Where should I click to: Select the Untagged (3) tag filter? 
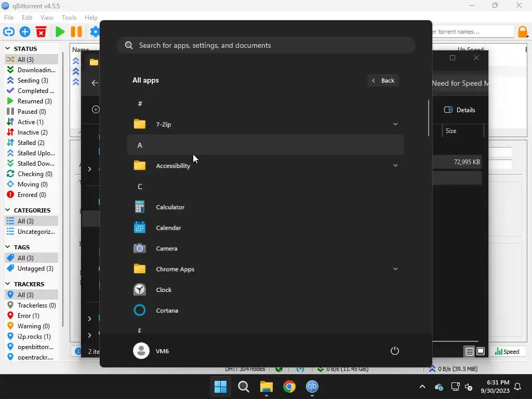[x=32, y=269]
